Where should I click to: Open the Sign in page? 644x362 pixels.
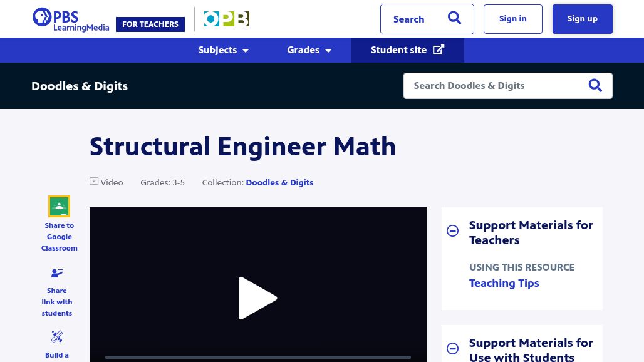point(512,19)
